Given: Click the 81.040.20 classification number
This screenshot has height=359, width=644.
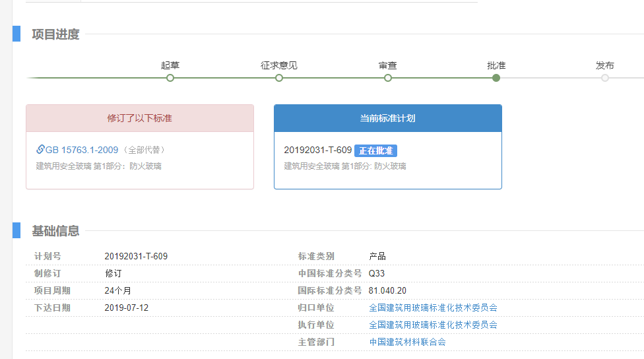Looking at the screenshot, I should point(387,290).
